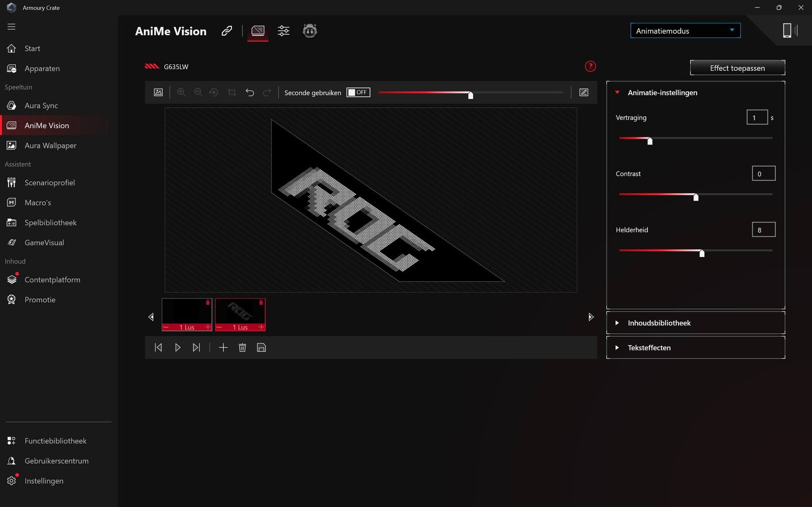812x507 pixels.
Task: Adjust the toolbar timeline slider handle
Action: 470,95
